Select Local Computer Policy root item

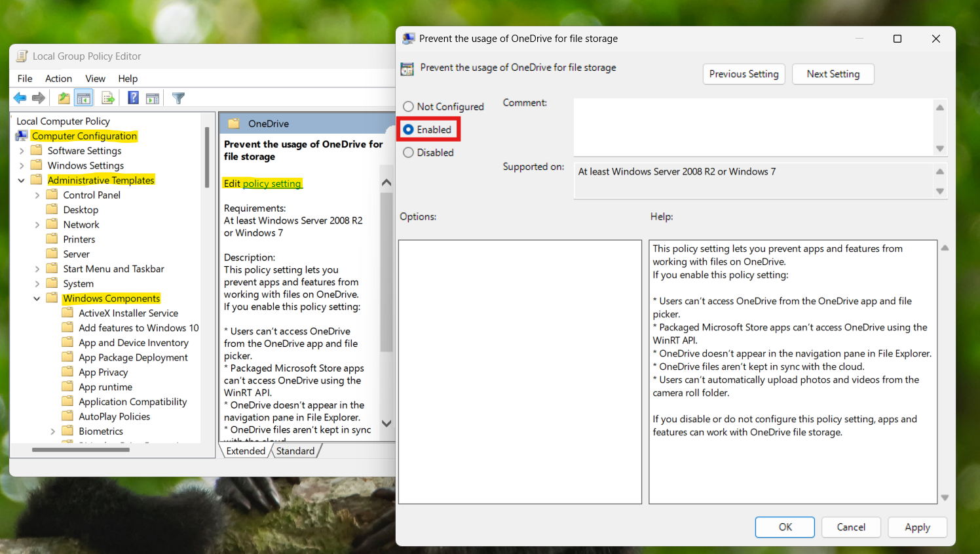click(63, 121)
